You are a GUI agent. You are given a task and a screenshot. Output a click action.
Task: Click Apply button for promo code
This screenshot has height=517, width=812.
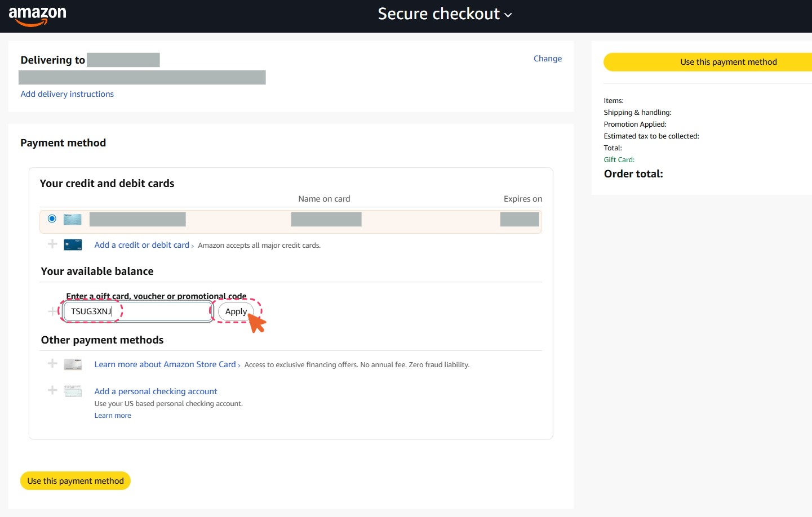click(236, 311)
